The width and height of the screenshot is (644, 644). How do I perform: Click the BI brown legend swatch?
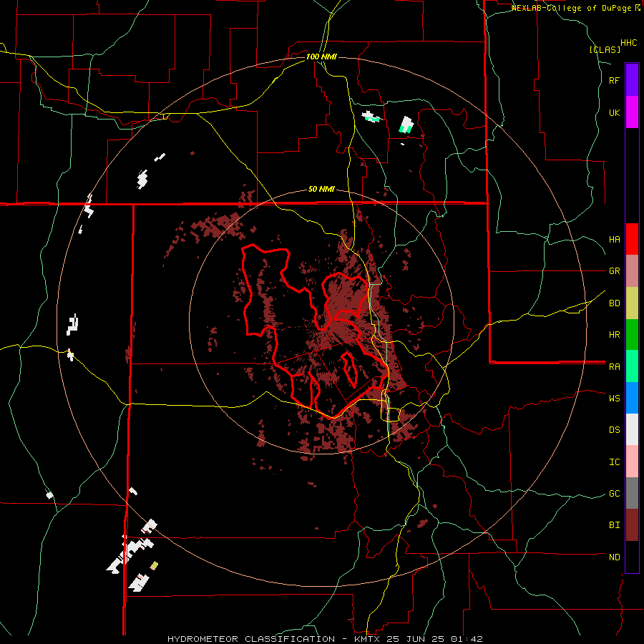pos(632,525)
